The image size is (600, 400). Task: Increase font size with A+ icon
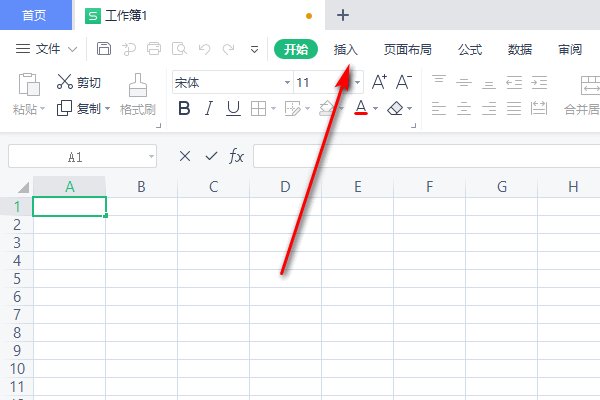379,82
